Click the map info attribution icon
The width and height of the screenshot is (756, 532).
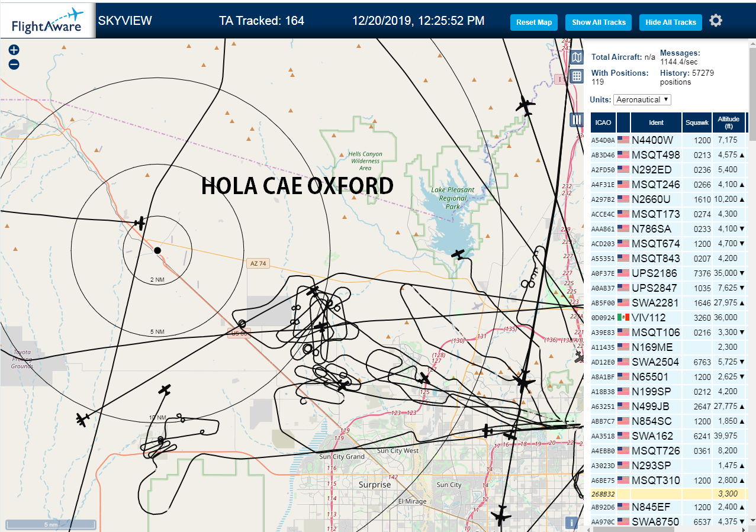point(571,523)
